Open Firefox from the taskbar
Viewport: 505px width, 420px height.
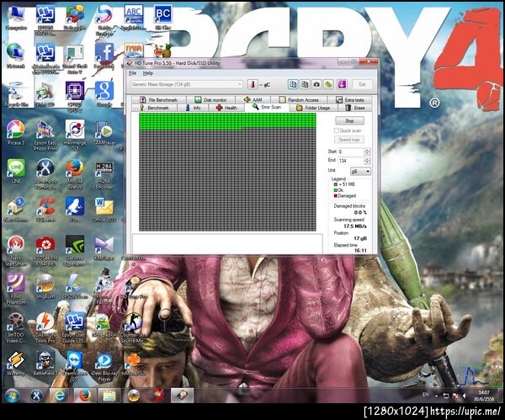85,396
